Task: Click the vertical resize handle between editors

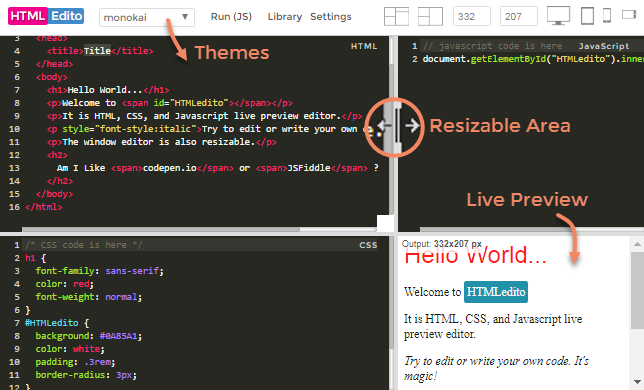Action: pos(396,126)
